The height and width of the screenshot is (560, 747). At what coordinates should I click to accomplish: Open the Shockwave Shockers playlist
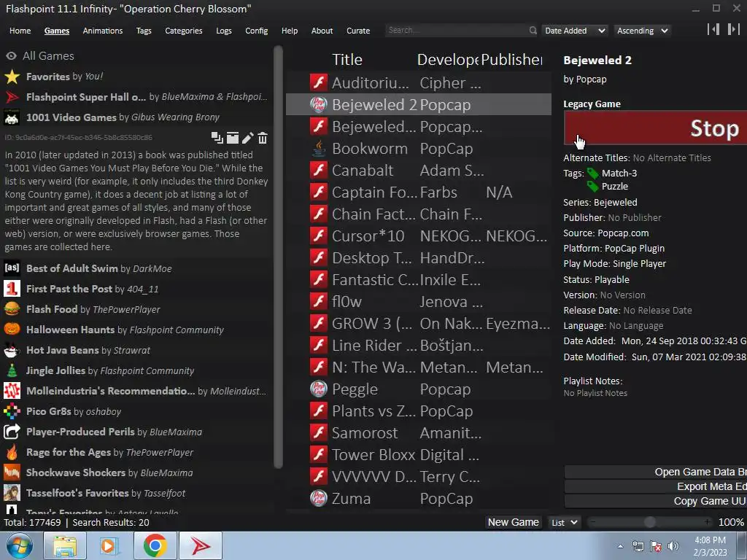point(136,472)
